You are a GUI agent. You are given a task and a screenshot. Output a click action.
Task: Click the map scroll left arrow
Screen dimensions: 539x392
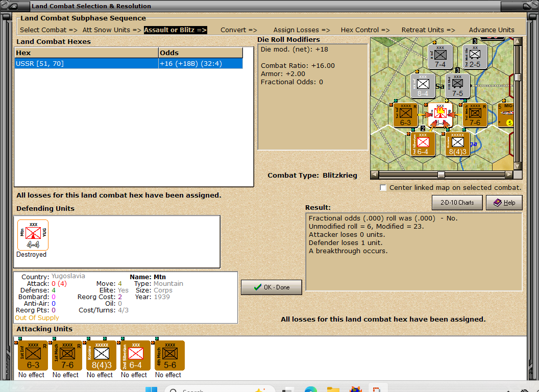(375, 175)
